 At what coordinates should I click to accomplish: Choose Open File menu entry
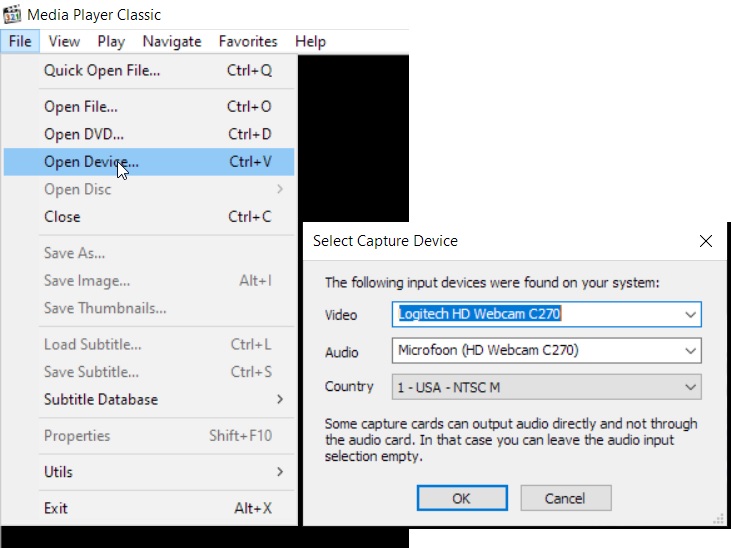81,107
